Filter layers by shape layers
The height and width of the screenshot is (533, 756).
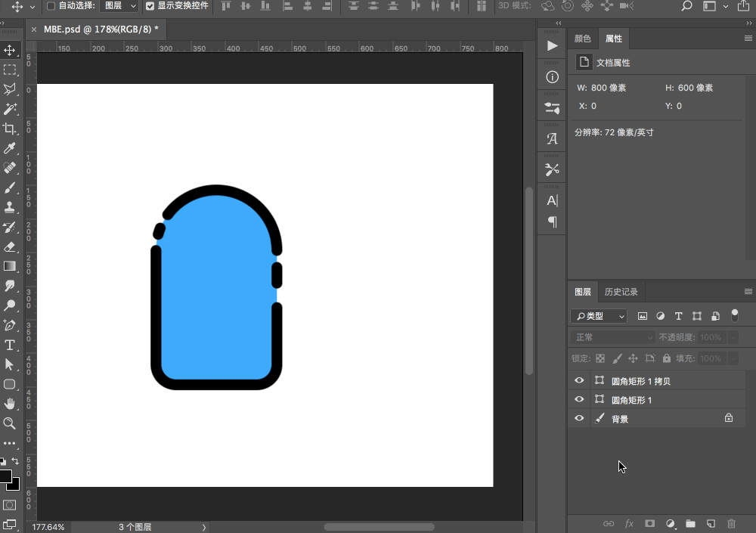[697, 316]
